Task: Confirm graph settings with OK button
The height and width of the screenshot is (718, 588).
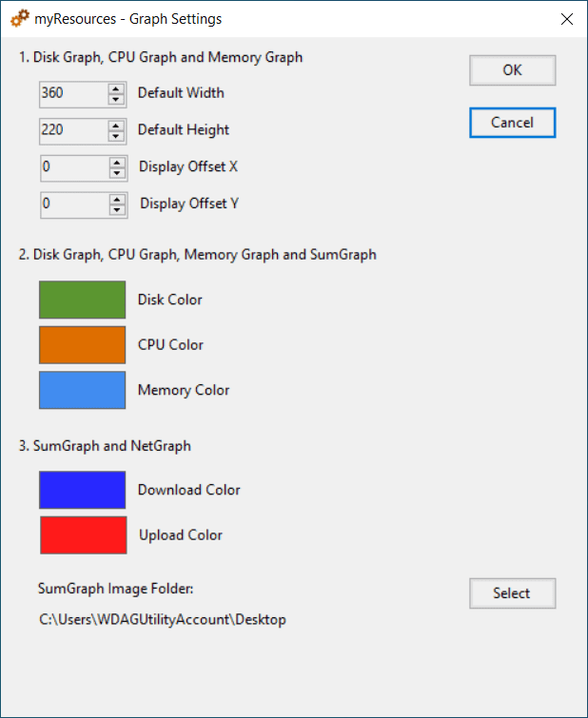Action: (512, 70)
